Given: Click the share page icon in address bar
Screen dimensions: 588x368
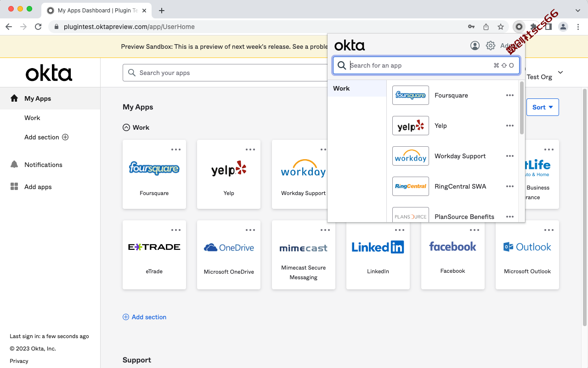Looking at the screenshot, I should (486, 27).
